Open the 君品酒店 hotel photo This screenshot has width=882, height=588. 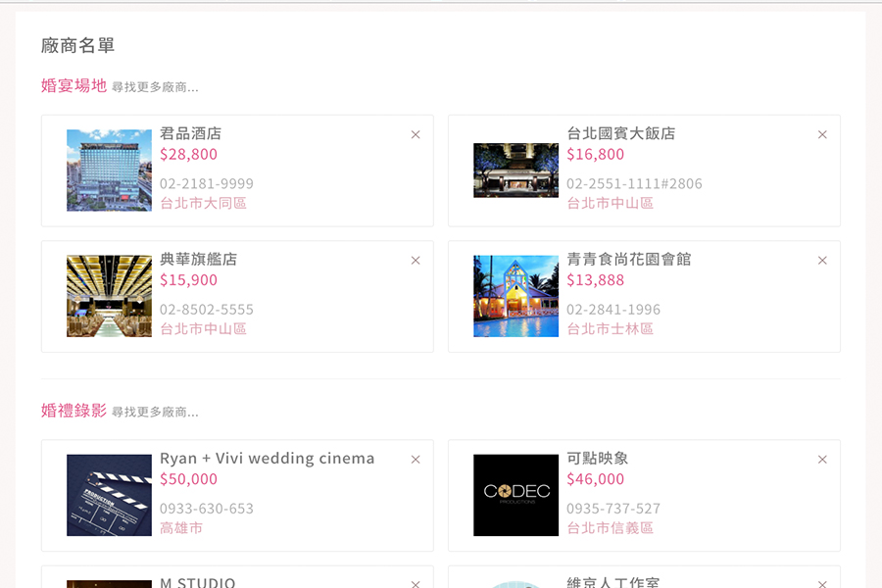109,171
